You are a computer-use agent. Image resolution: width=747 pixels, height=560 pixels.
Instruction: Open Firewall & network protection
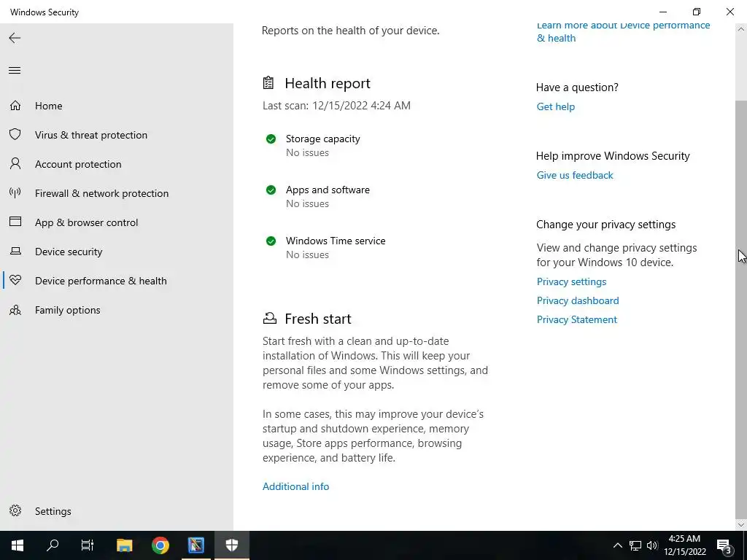point(101,192)
